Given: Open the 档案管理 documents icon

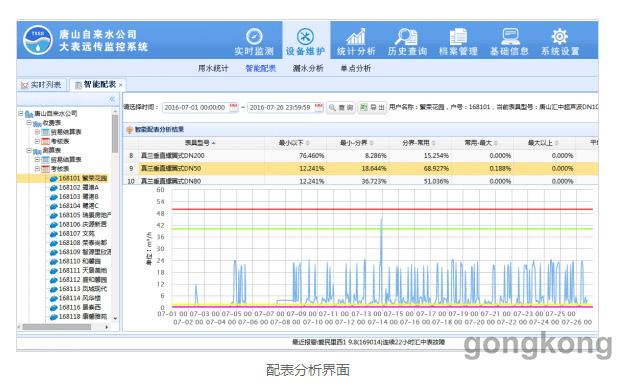Looking at the screenshot, I should 458,36.
